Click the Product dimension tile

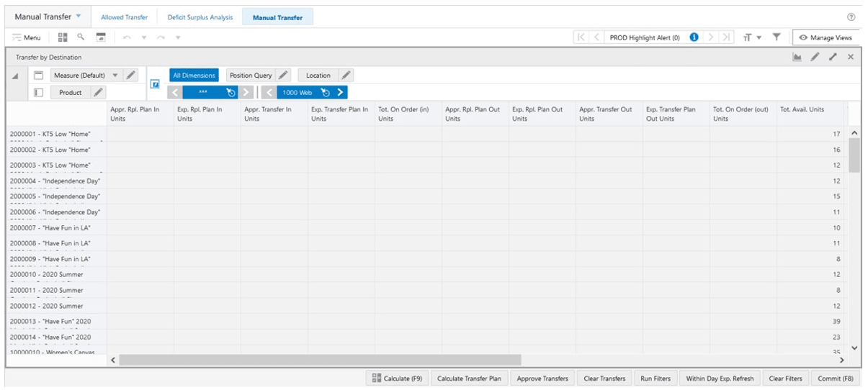pyautogui.click(x=71, y=92)
